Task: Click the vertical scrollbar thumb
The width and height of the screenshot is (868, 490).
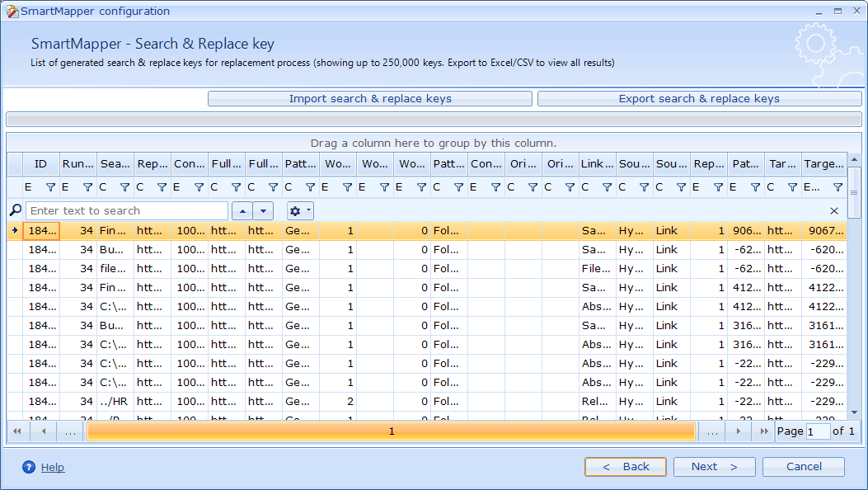Action: (x=854, y=193)
